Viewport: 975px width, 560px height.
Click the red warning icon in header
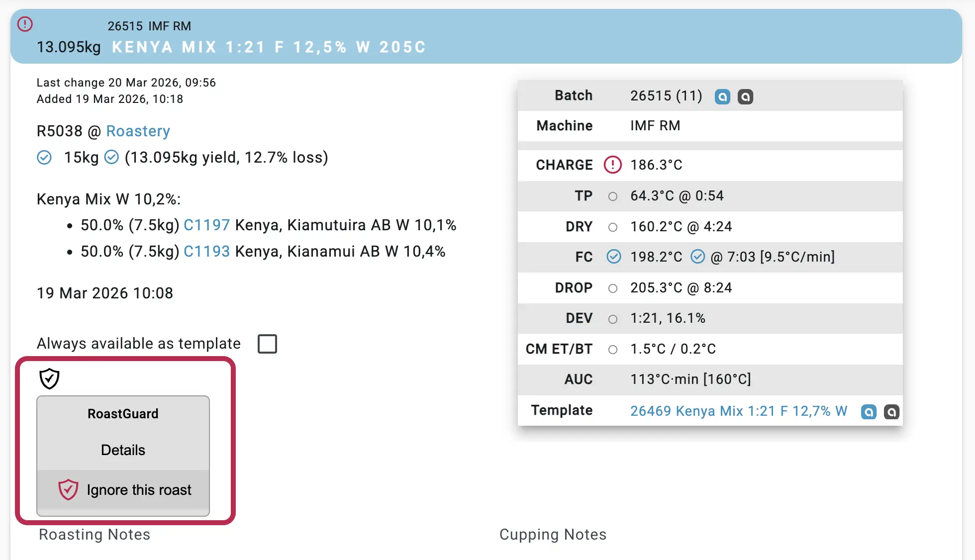(25, 24)
